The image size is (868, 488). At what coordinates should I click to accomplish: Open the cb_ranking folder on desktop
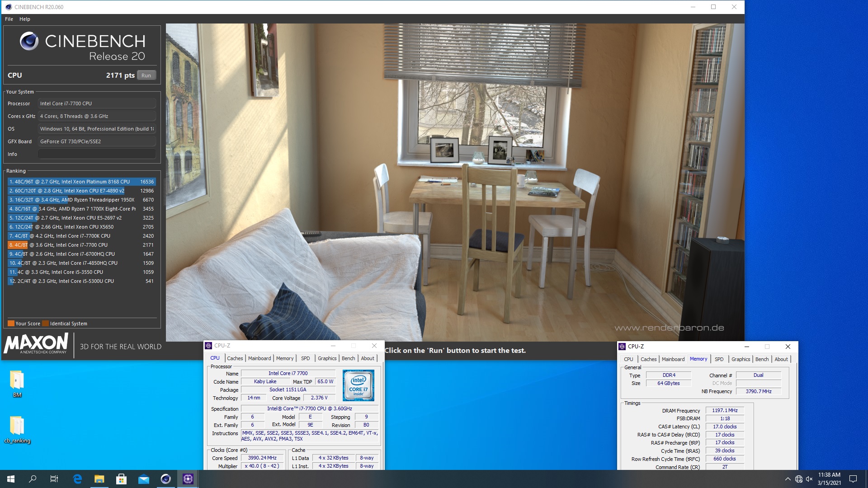point(17,429)
